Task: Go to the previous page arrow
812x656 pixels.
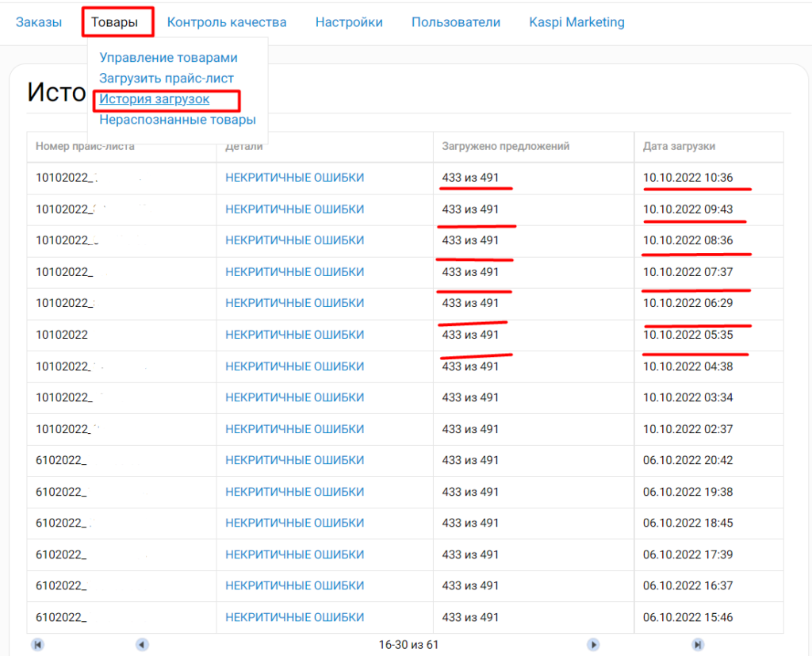Action: pyautogui.click(x=143, y=645)
